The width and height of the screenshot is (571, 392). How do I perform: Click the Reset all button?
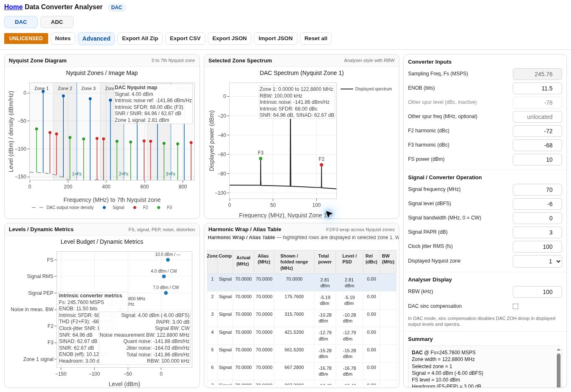pyautogui.click(x=316, y=39)
